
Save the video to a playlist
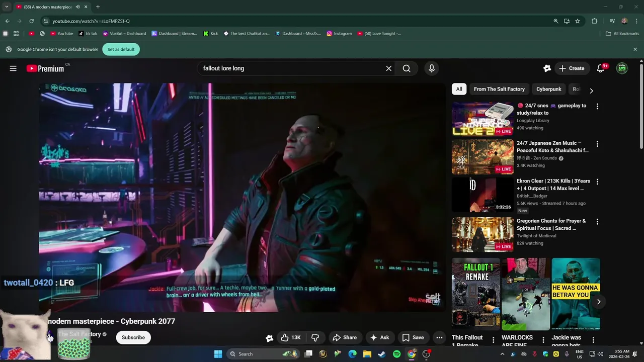(x=413, y=337)
